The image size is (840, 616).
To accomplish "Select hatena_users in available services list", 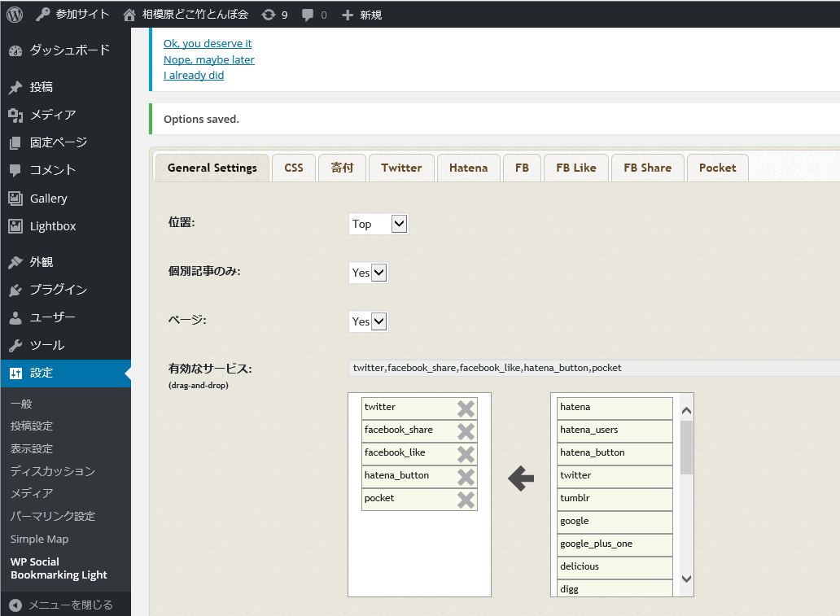I will (x=615, y=431).
